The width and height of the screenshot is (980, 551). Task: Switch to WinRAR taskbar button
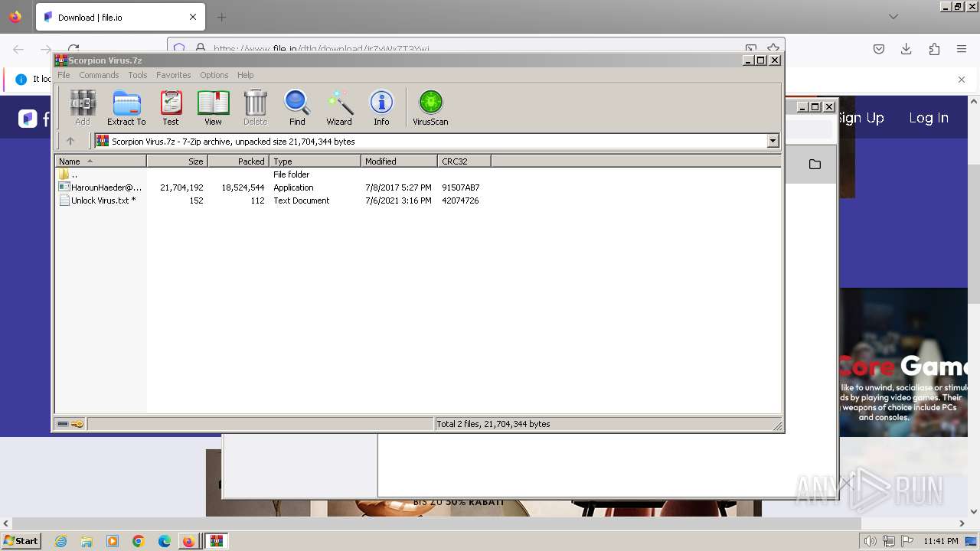pos(217,541)
